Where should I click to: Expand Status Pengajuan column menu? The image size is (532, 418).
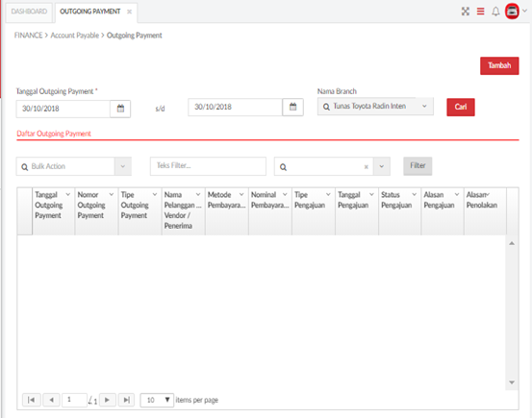(415, 195)
